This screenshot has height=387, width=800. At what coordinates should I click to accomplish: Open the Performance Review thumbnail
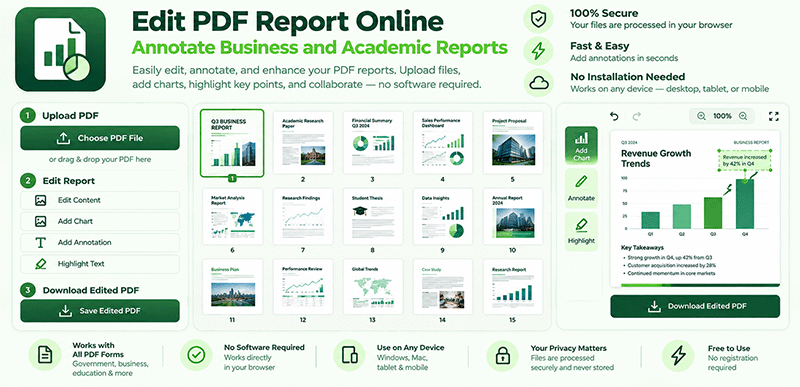[303, 287]
